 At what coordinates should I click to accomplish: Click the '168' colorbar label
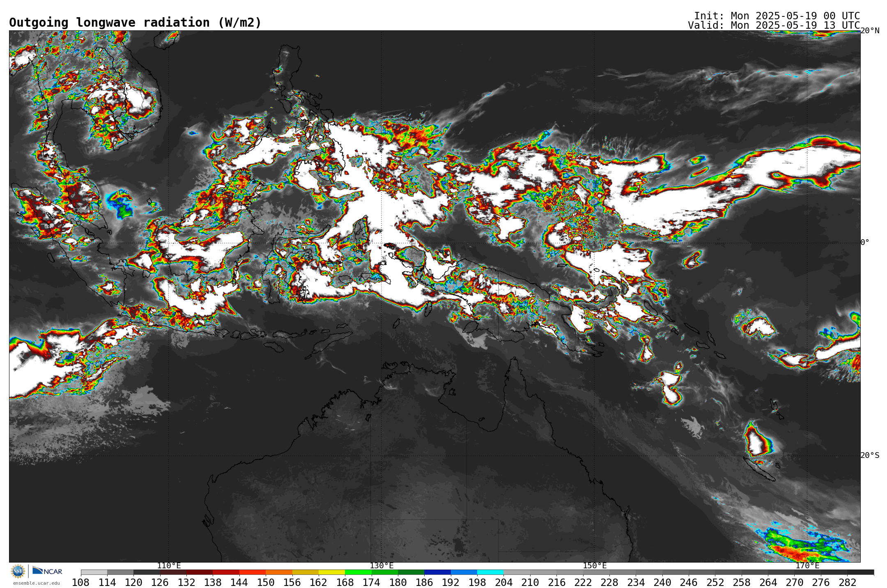345,582
